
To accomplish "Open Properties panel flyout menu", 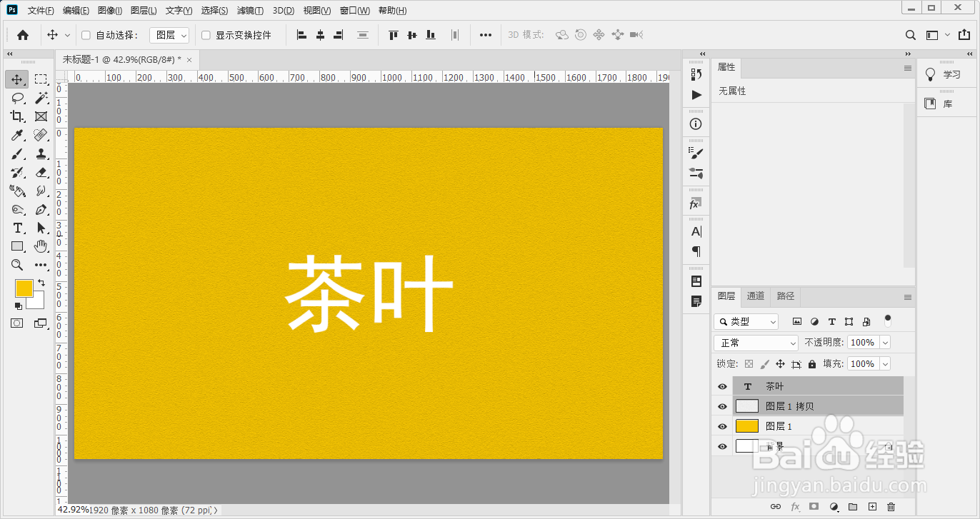I will point(908,68).
